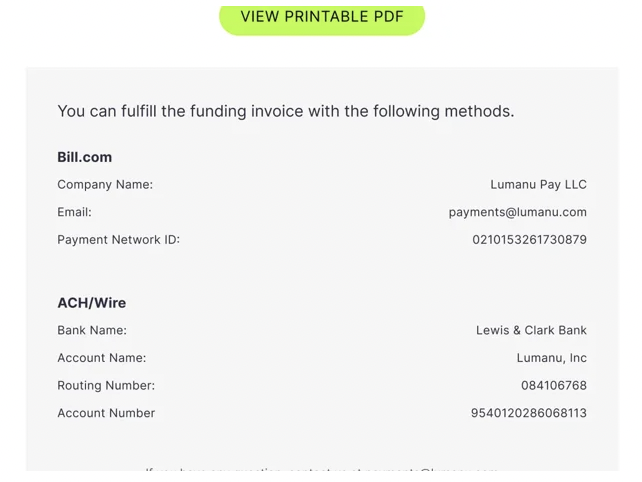Click the Lumanu Pay LLC company name value
This screenshot has height=482, width=642.
pyautogui.click(x=538, y=185)
